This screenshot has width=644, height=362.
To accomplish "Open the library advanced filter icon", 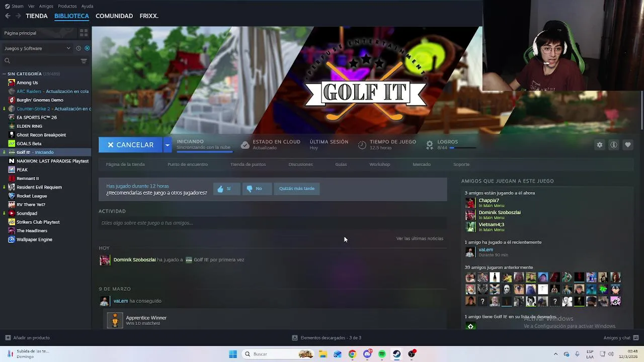I will point(84,61).
